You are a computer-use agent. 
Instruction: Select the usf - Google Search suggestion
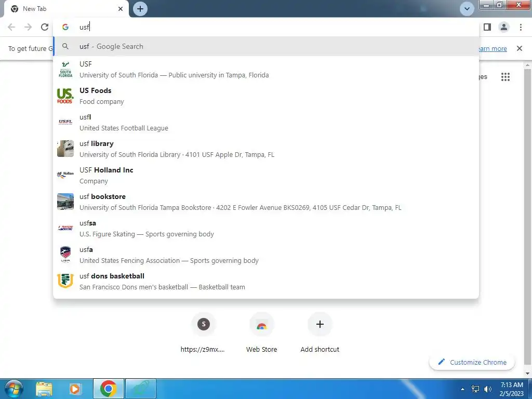[x=266, y=46]
